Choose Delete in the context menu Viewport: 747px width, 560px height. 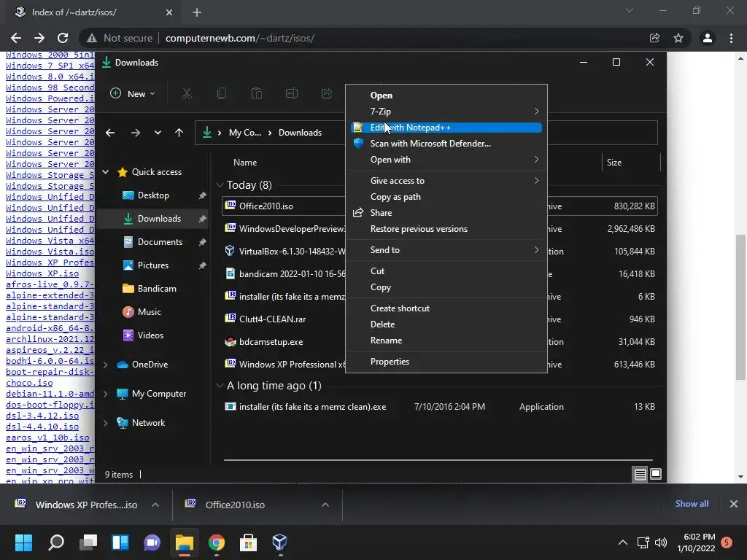click(446, 324)
